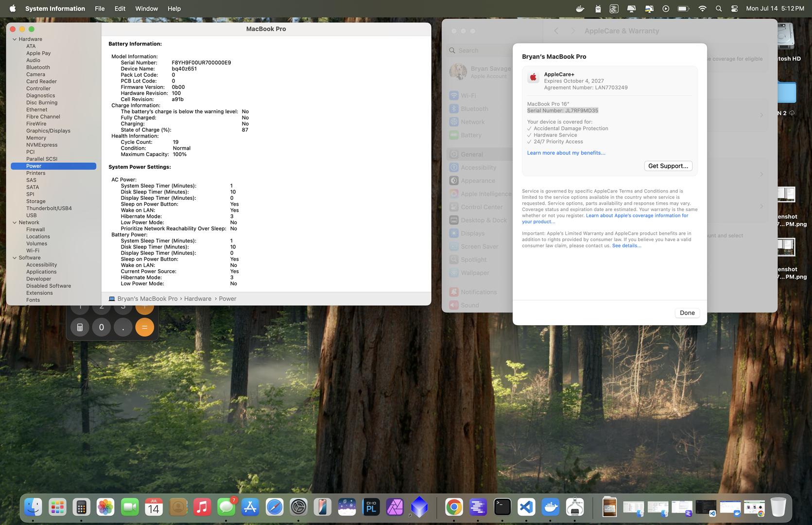Open the File menu
Image resolution: width=812 pixels, height=525 pixels.
point(100,8)
